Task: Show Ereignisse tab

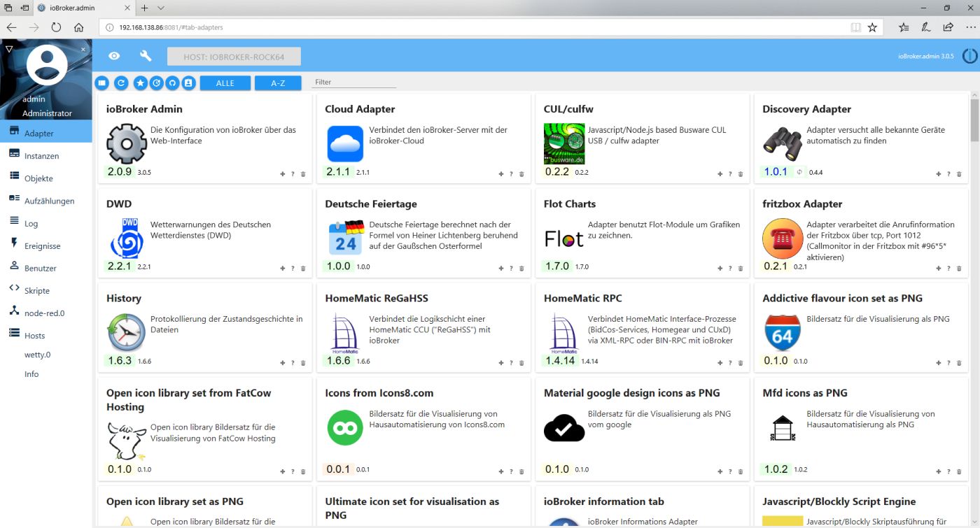Action: 46,245
